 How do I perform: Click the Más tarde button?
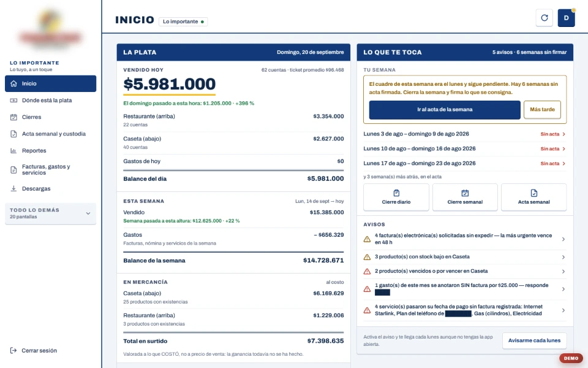542,110
